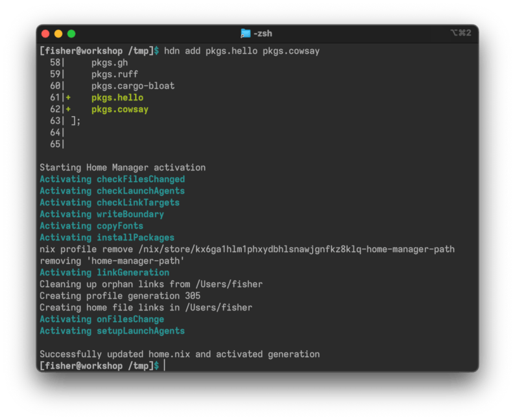Image resolution: width=515 pixels, height=420 pixels.
Task: Click the Activating installPackages line
Action: pyautogui.click(x=107, y=238)
